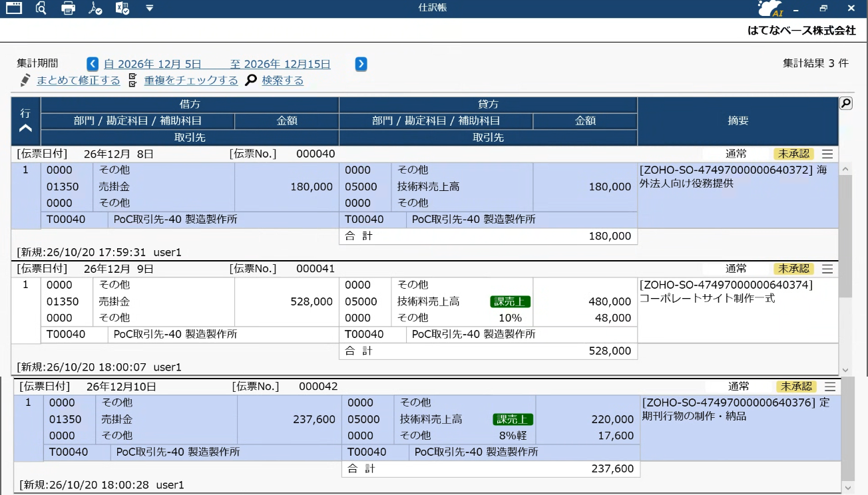Click the 自 2026年 12月 5日 start date link
The image size is (868, 495).
[x=152, y=64]
